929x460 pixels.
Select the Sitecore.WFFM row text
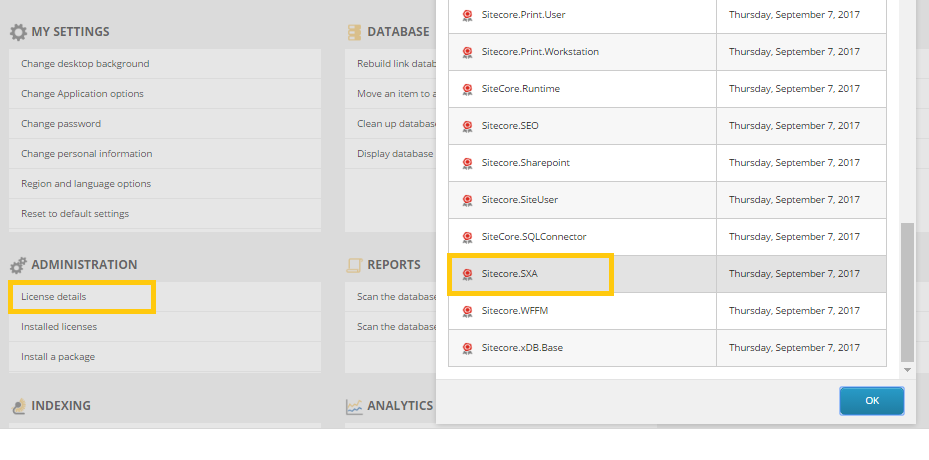coord(515,311)
